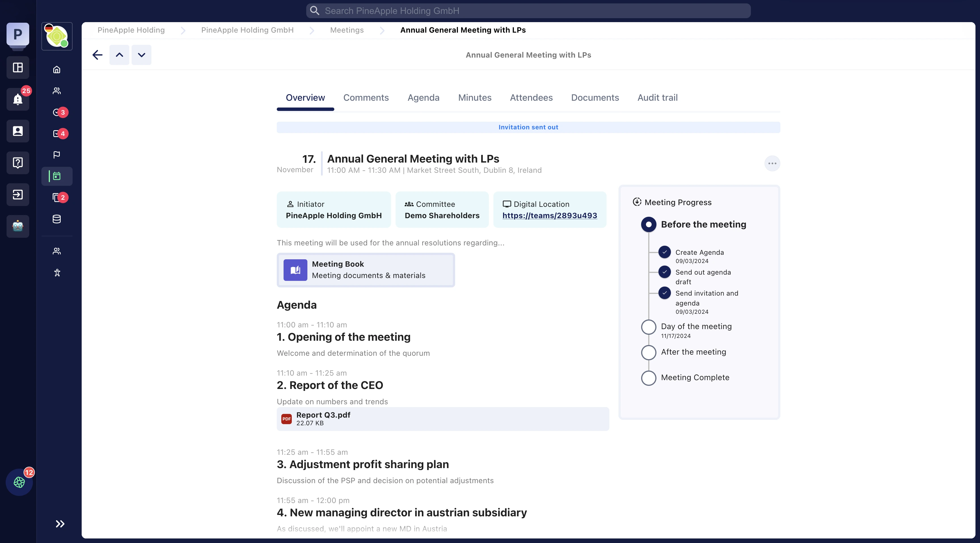Click the globe icon with 12 badge
980x543 pixels.
click(19, 482)
